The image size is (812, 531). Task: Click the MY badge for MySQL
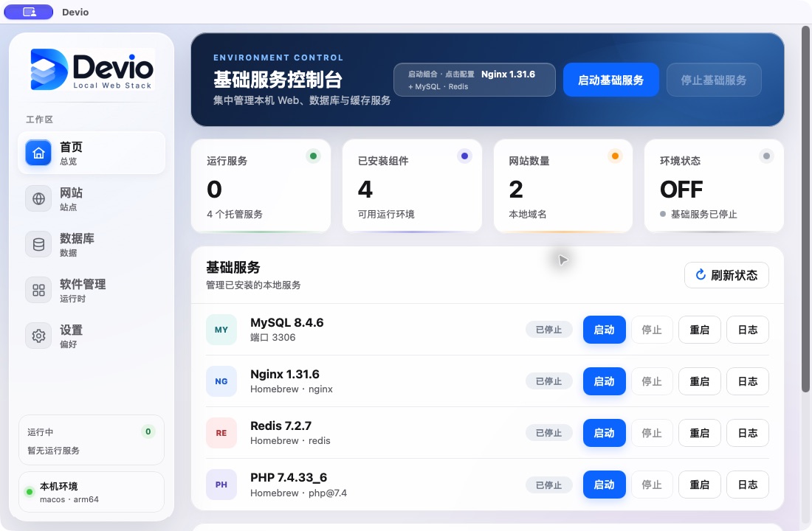[x=221, y=330]
